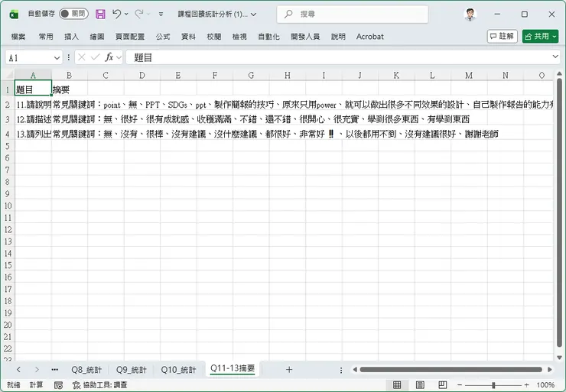Select the Q11-13摘要 sheet tab

pyautogui.click(x=233, y=368)
